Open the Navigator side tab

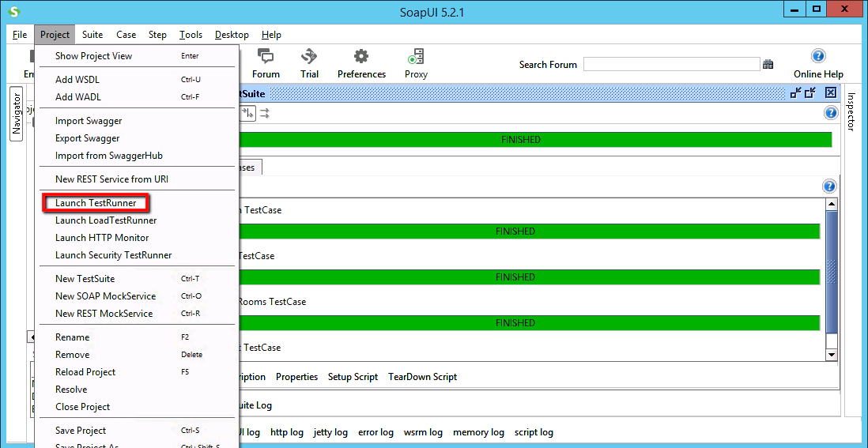[x=16, y=114]
